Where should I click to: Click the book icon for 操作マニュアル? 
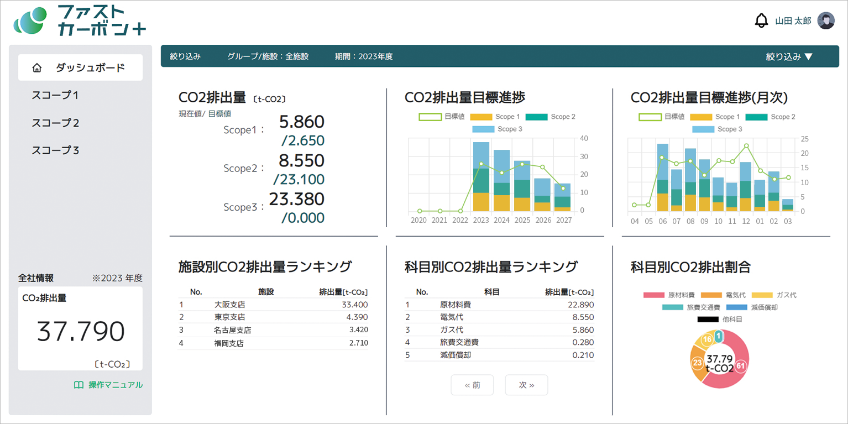pos(78,384)
